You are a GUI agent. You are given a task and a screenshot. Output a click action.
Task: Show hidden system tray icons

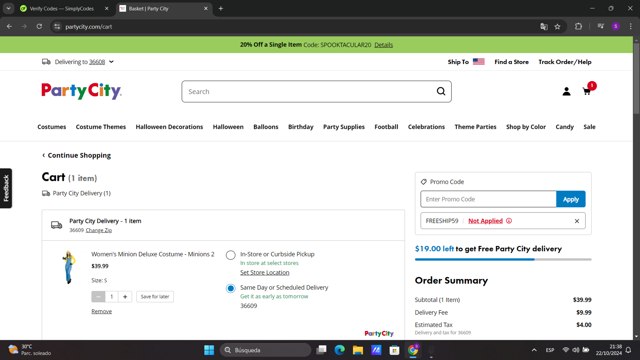tap(534, 350)
